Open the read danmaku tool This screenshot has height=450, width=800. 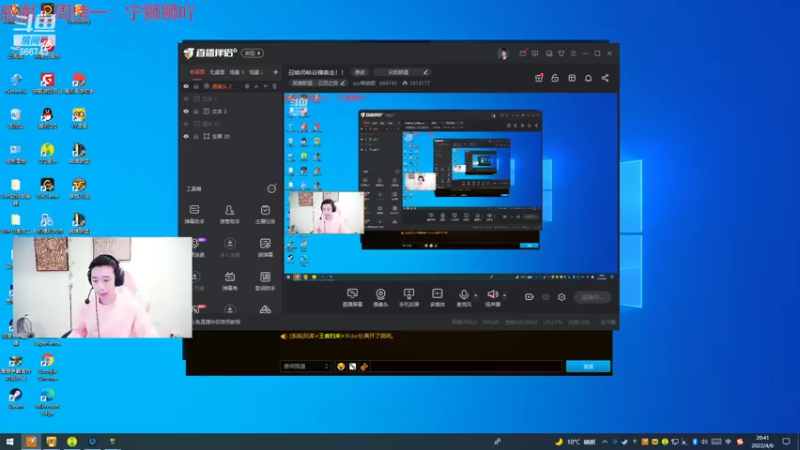[x=265, y=247]
